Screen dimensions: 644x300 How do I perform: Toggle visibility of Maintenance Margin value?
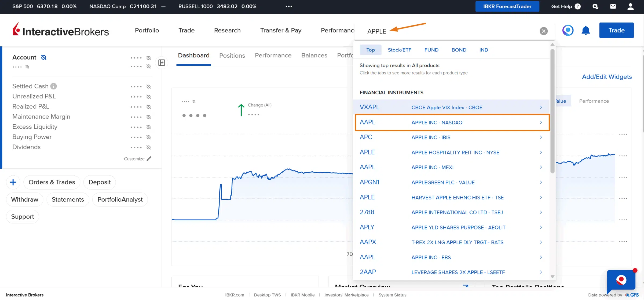[x=149, y=117]
